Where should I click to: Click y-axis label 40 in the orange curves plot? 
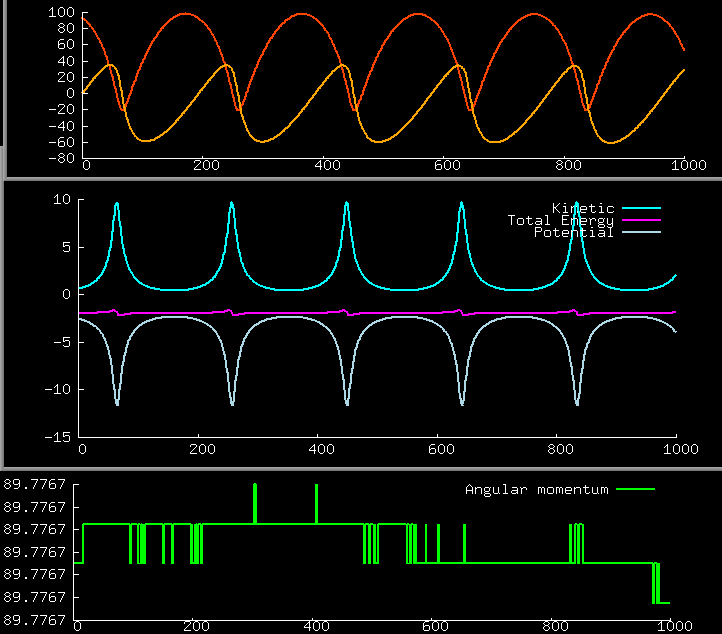[x=66, y=61]
